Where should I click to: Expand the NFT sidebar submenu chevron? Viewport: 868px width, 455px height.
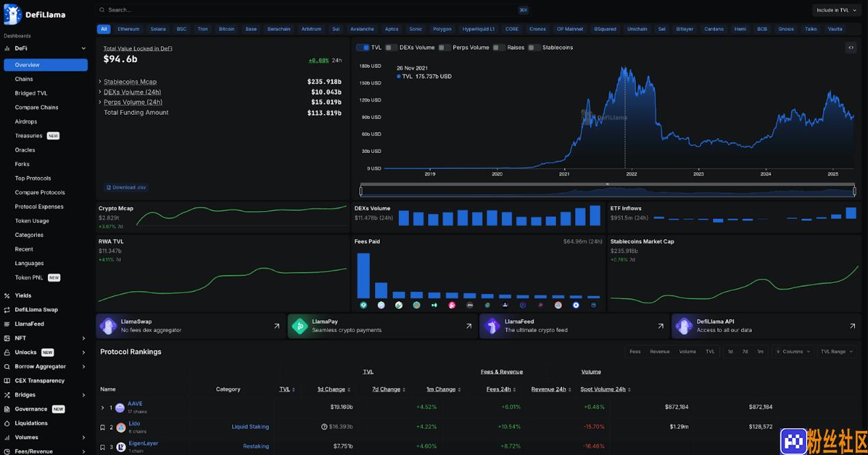(x=83, y=338)
